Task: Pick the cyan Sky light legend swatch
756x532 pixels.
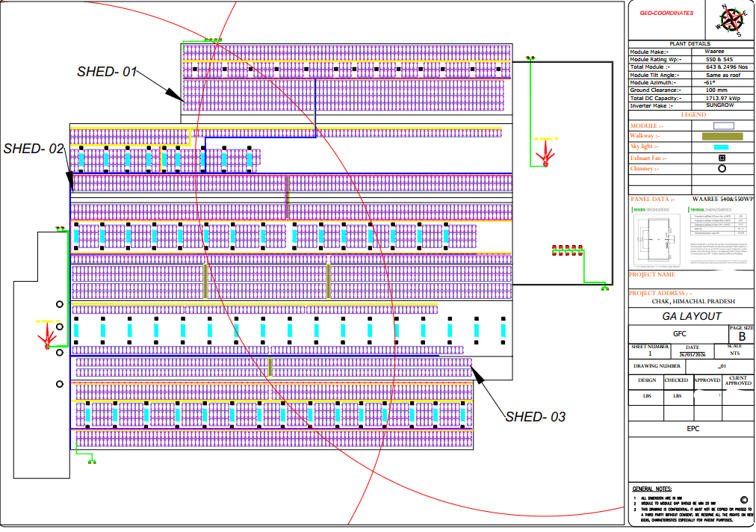Action: click(x=722, y=147)
